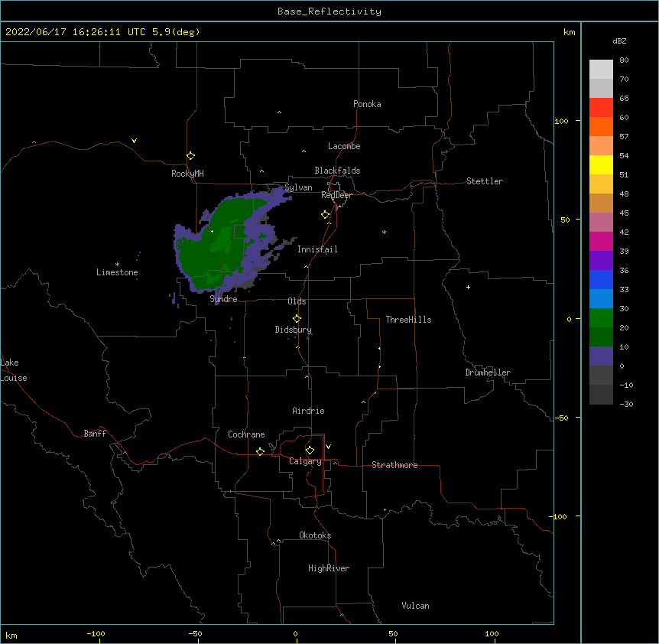Image resolution: width=659 pixels, height=644 pixels.
Task: Click the Blackfalds city label
Action: (x=337, y=171)
